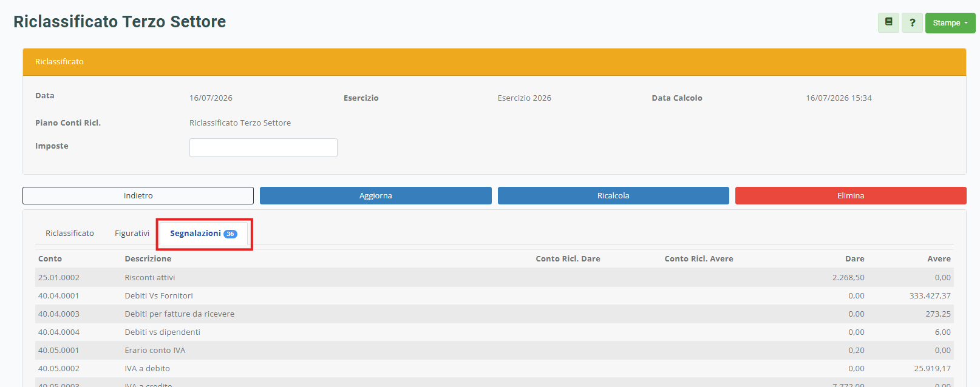Open the manual book icon button
The width and height of the screenshot is (980, 387).
[x=888, y=22]
